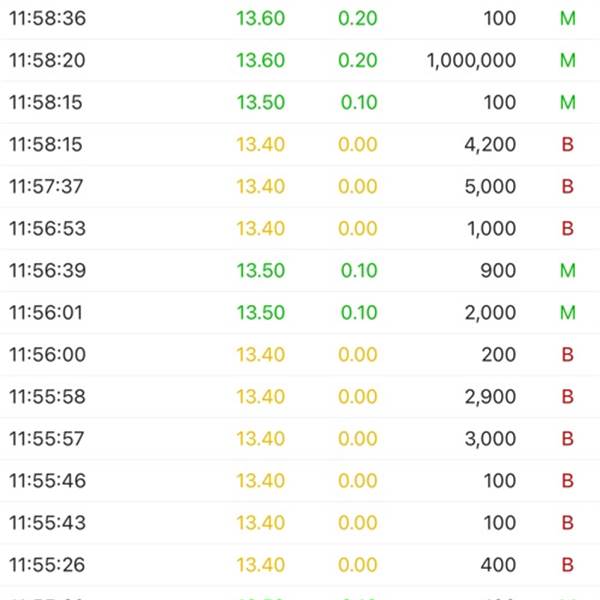Tap the 4,200 volume trade row
The image size is (600, 600).
pos(300,145)
